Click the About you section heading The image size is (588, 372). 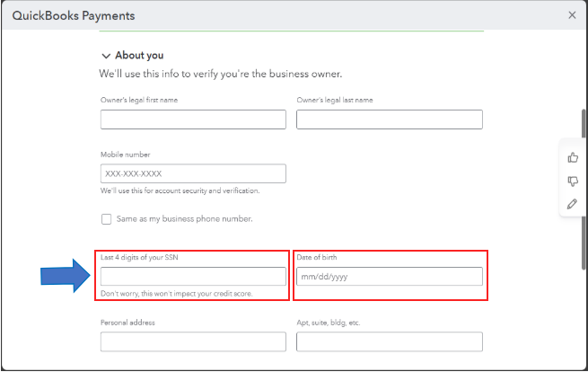pyautogui.click(x=139, y=56)
